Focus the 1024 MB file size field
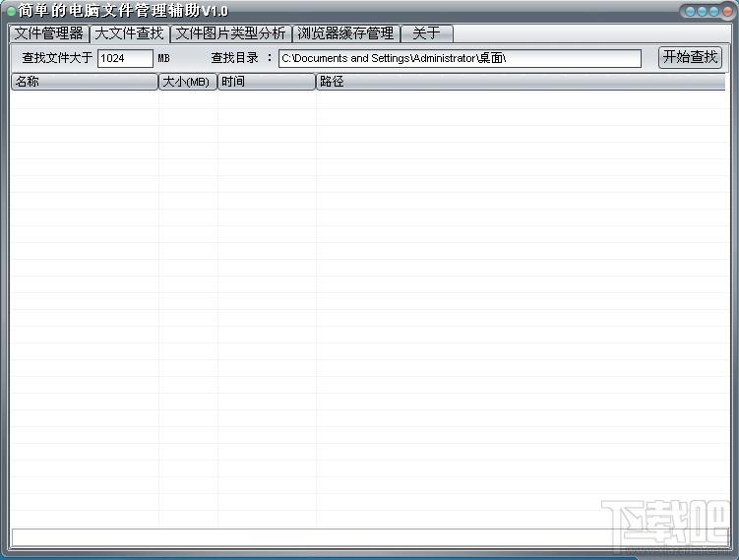739x560 pixels. tap(125, 58)
